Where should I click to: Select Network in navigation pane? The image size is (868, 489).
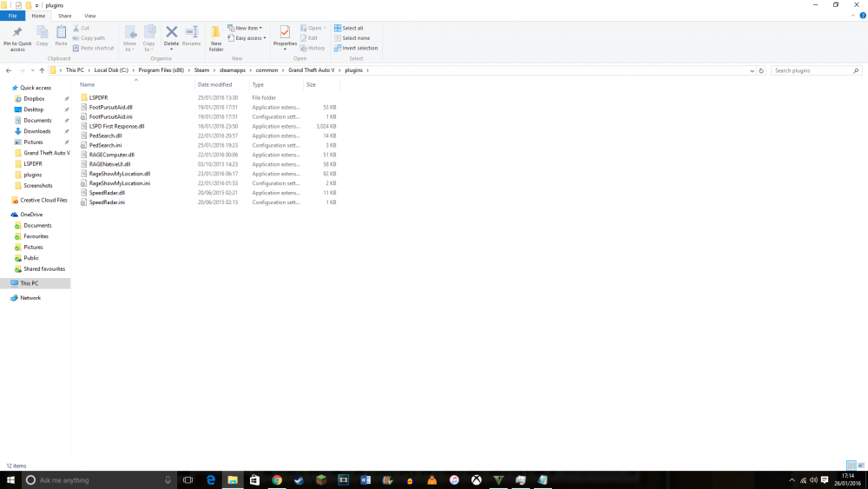point(30,298)
